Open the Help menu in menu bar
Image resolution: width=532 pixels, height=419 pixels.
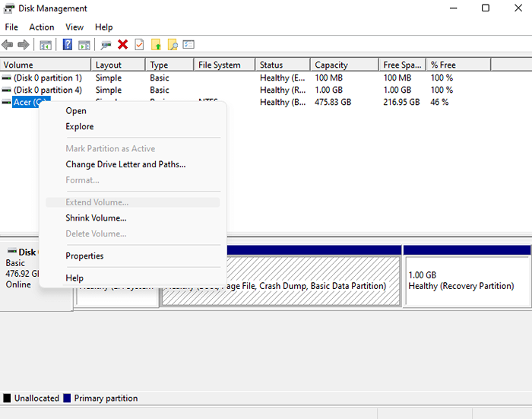tap(104, 27)
